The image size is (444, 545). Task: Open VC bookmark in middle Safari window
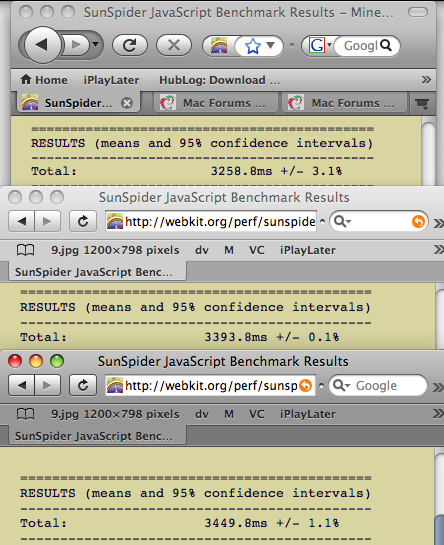257,250
